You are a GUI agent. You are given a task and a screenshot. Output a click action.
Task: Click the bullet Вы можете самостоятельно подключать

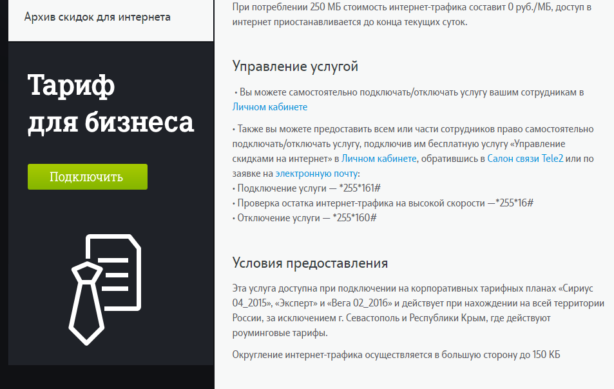click(x=408, y=100)
